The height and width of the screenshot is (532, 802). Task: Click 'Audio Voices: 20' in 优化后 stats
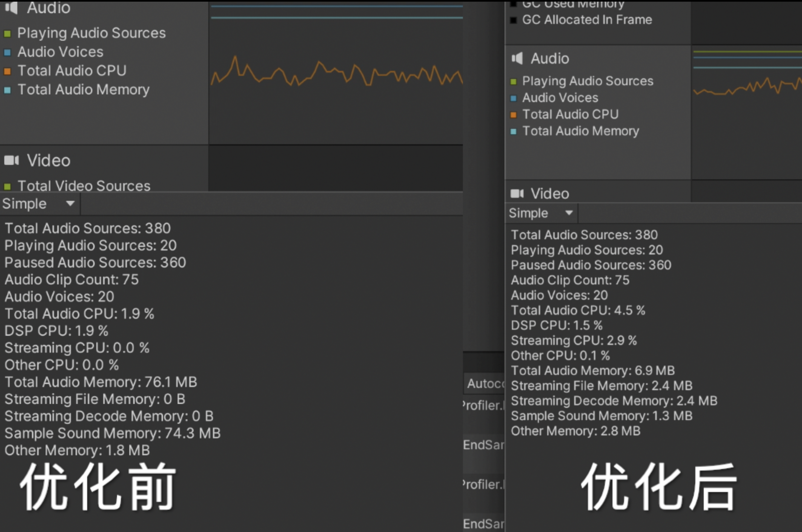pos(560,295)
